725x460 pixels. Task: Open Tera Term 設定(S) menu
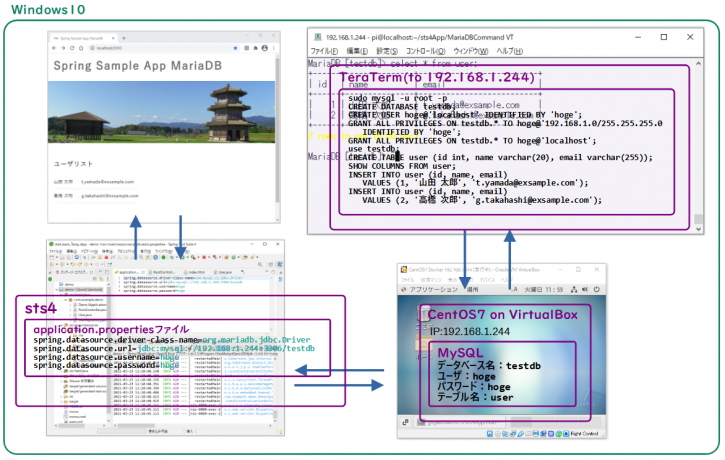pos(388,51)
